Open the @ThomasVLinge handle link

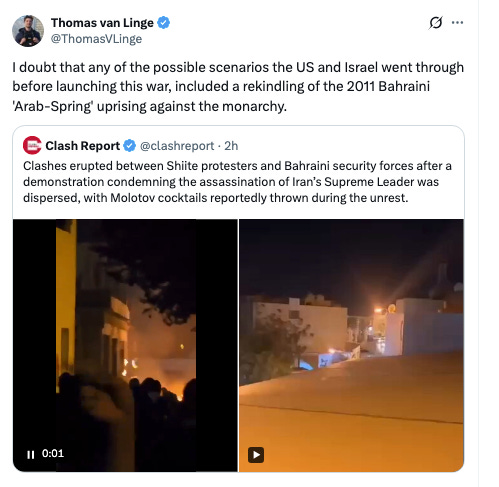(96, 39)
